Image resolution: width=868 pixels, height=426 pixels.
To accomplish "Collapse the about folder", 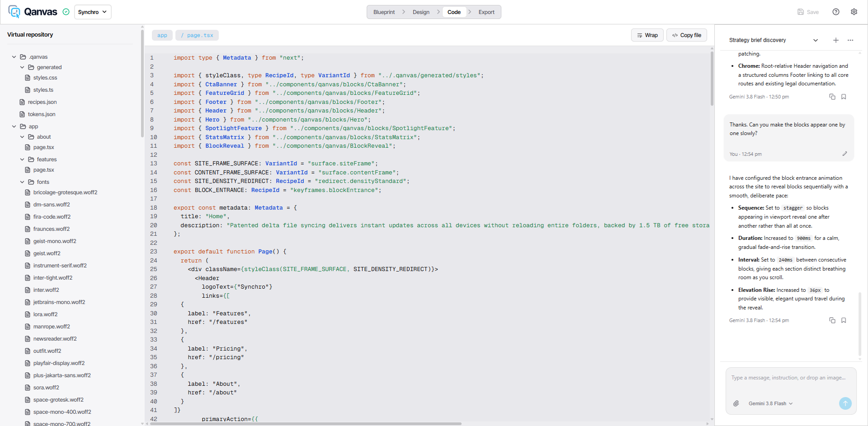I will (22, 137).
